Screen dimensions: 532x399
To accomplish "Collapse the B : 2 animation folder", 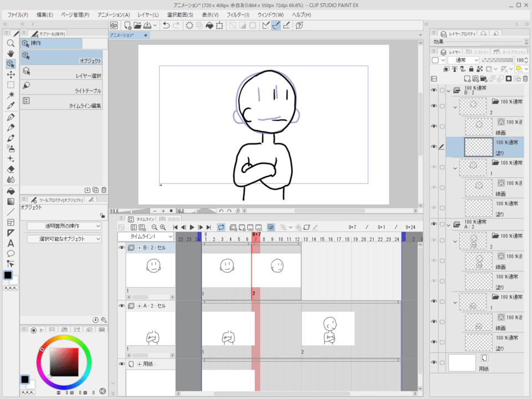I will click(448, 91).
